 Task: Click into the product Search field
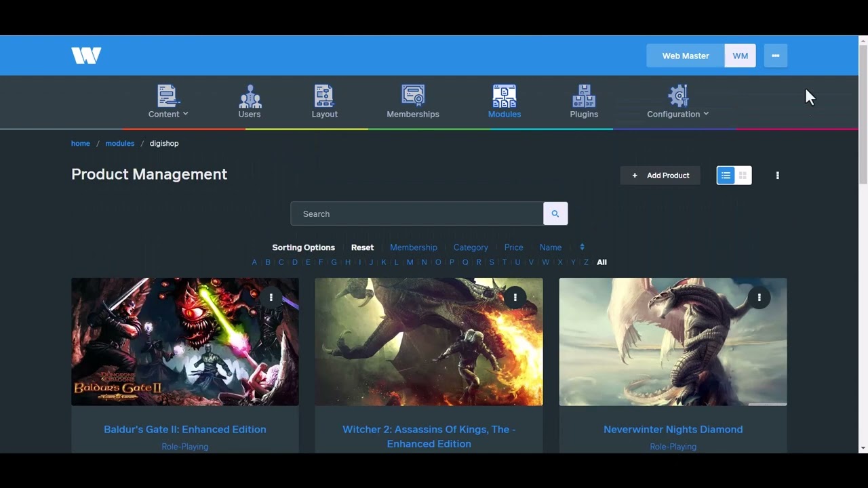tap(417, 213)
